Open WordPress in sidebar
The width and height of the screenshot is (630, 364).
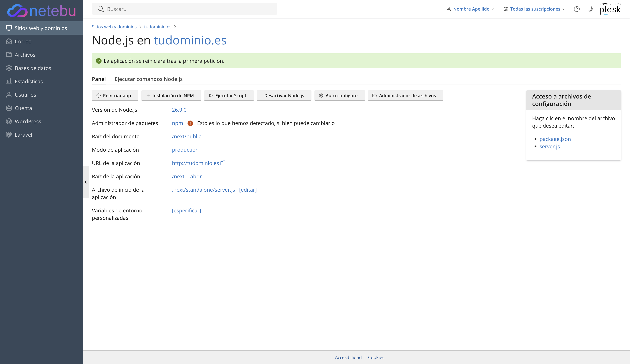tap(42, 121)
